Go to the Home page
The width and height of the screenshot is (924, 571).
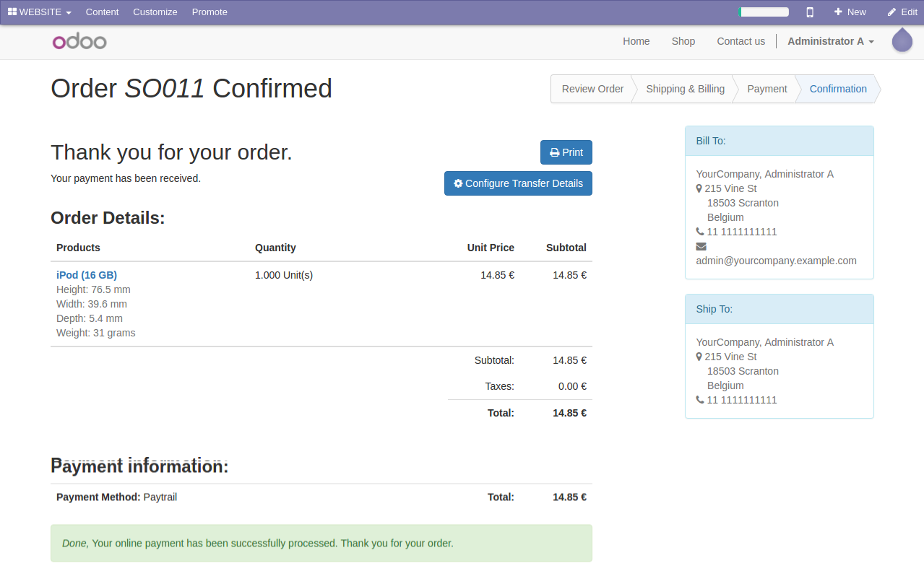[636, 41]
